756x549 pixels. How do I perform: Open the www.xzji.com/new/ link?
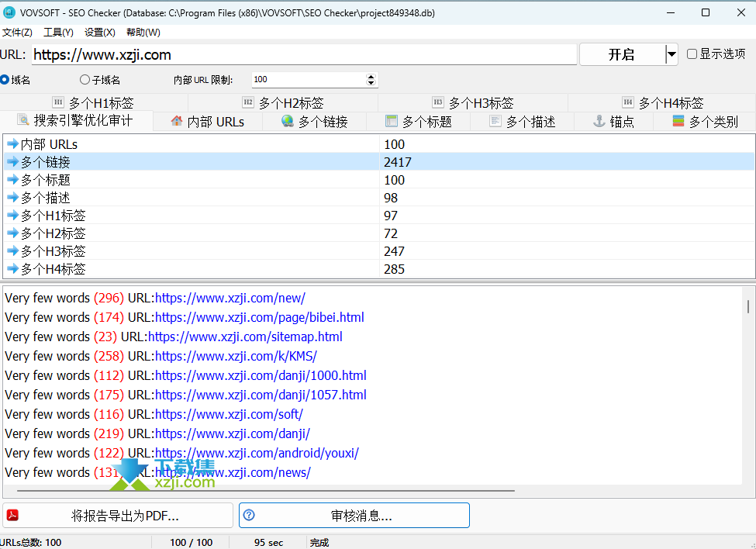pos(230,298)
